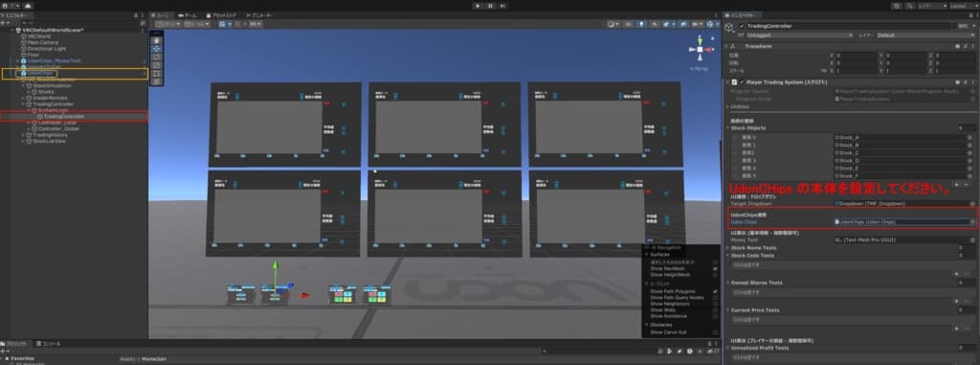
Task: Open Transform component preset icon
Action: tap(965, 46)
